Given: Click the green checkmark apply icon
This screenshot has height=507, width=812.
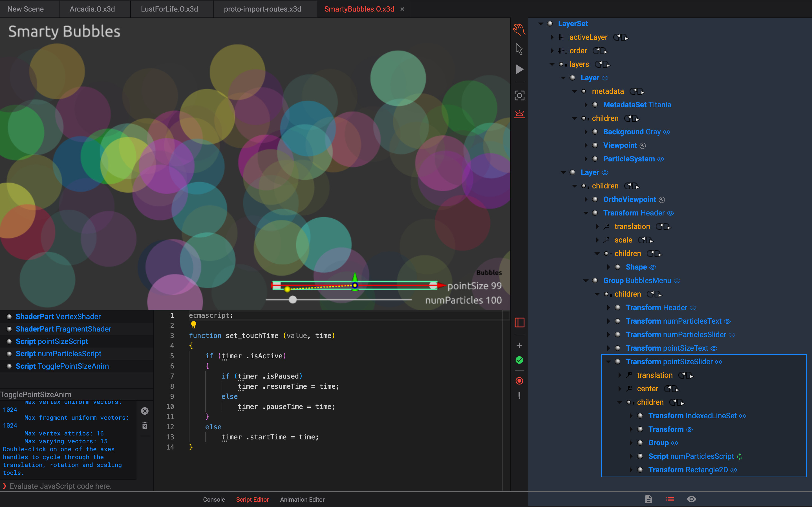Looking at the screenshot, I should click(519, 360).
